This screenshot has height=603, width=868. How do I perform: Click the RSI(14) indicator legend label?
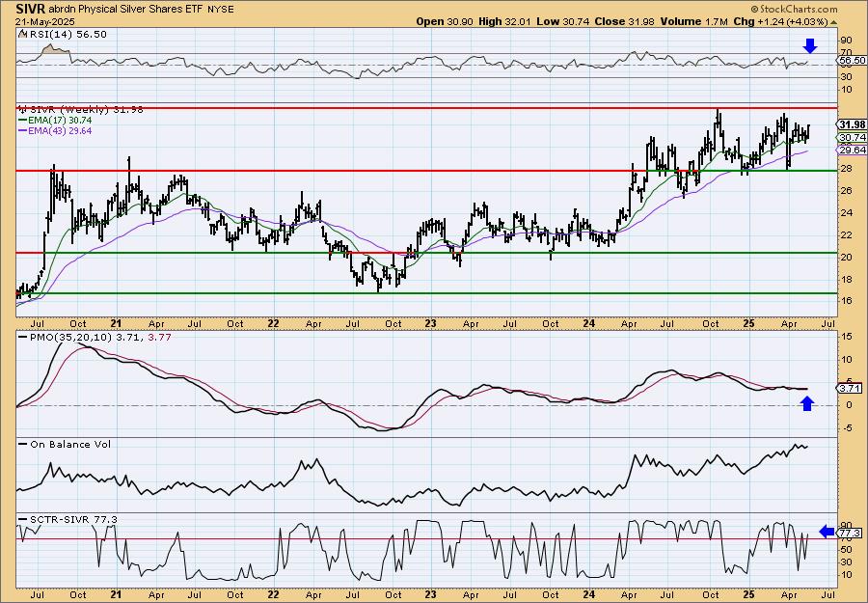pos(67,34)
